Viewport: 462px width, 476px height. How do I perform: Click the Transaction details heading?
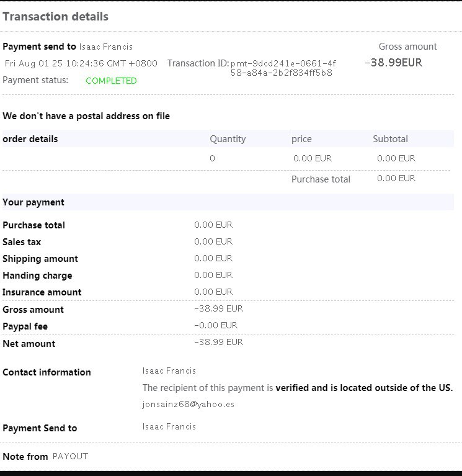tap(56, 17)
